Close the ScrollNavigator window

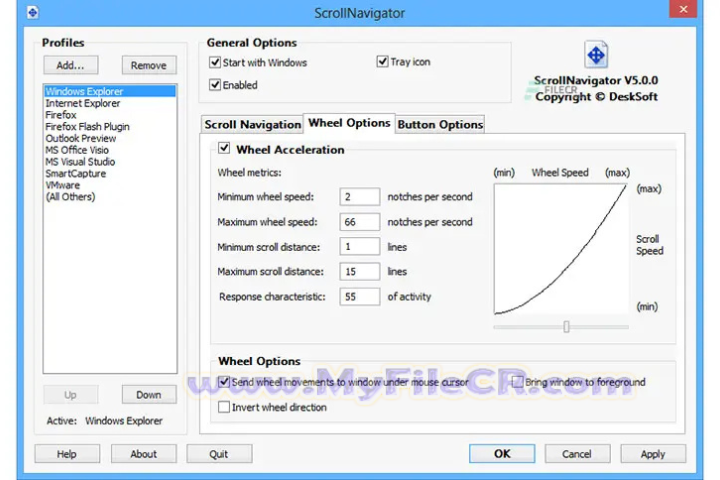coord(683,9)
